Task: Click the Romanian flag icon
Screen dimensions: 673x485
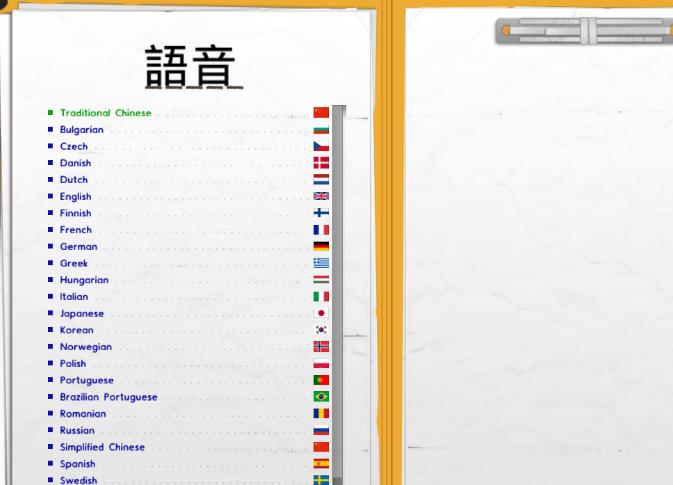Action: tap(321, 413)
